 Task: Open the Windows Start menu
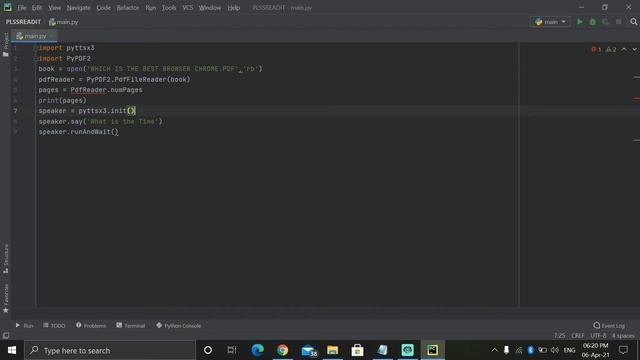tap(12, 350)
